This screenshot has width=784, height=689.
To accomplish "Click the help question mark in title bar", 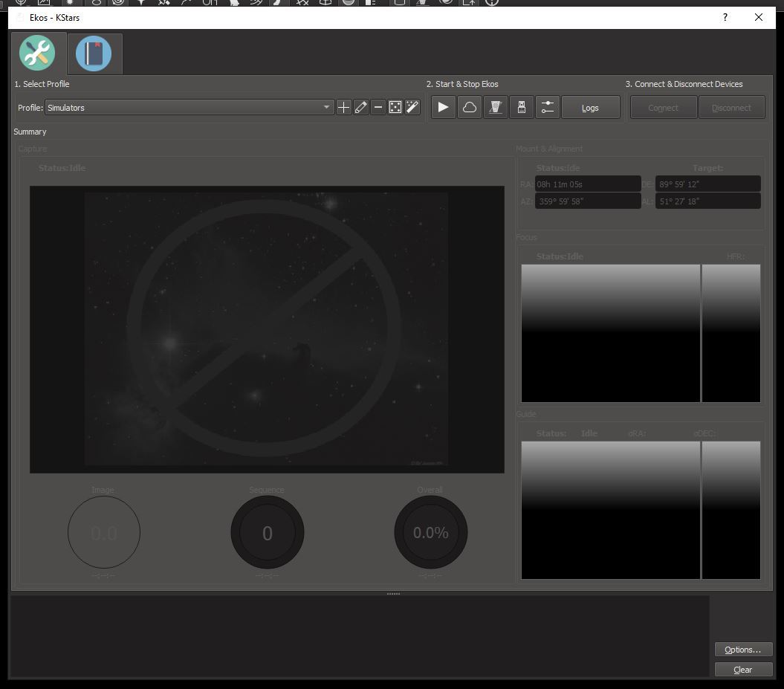I will click(x=725, y=18).
